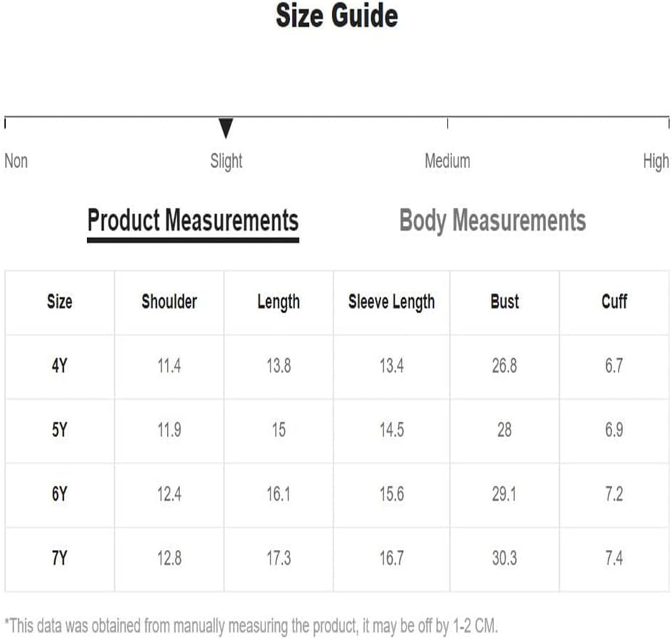Select the 6Y size row label

(59, 494)
